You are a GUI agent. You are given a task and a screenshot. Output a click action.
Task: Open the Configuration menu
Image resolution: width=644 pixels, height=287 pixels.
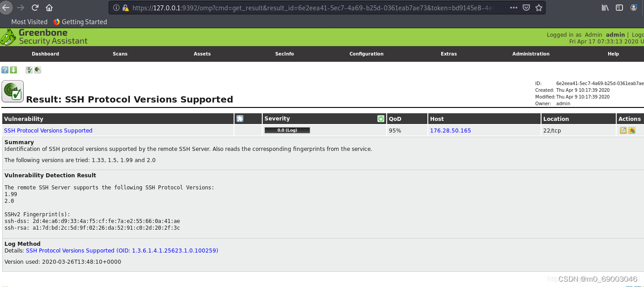click(x=367, y=54)
